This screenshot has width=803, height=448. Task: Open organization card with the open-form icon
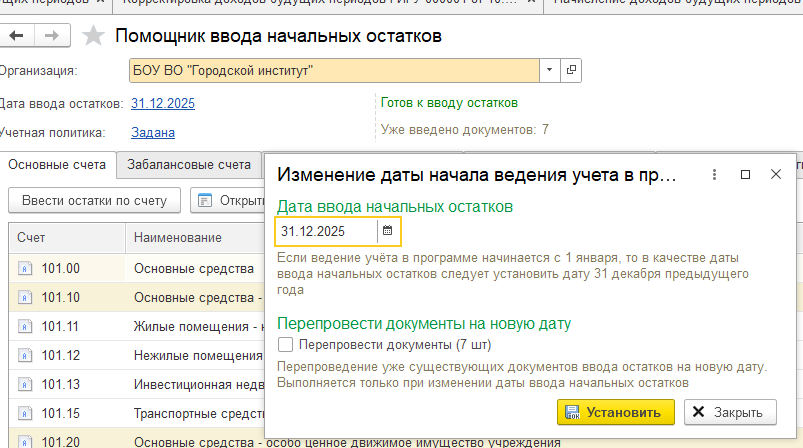point(571,70)
